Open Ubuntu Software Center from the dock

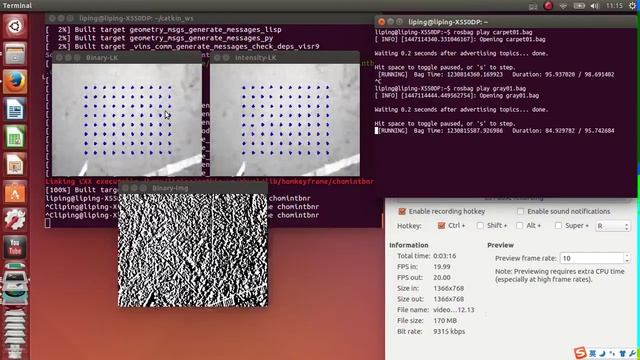15,192
